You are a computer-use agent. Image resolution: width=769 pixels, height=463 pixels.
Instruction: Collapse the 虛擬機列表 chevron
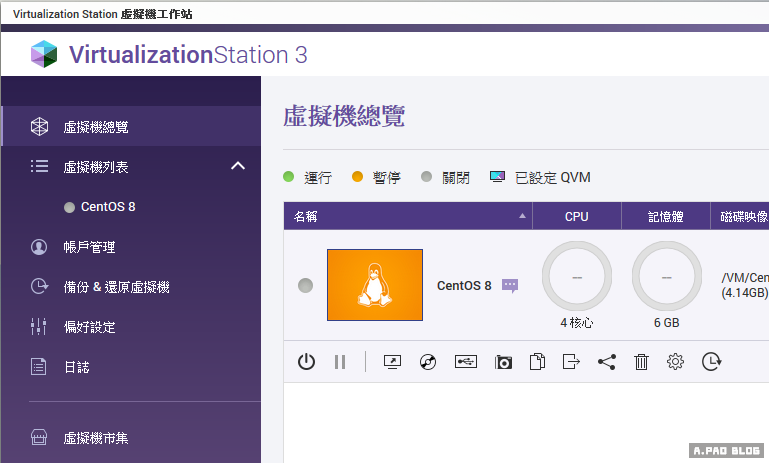(x=237, y=166)
